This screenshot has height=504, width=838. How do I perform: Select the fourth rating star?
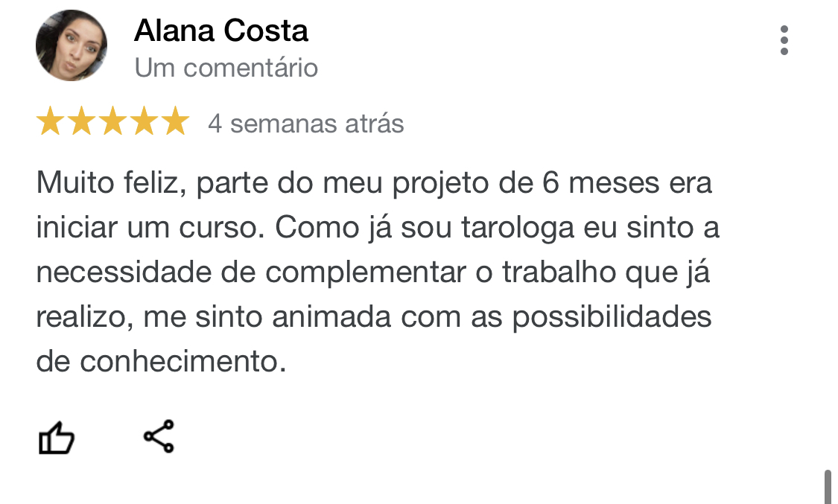[x=144, y=122]
